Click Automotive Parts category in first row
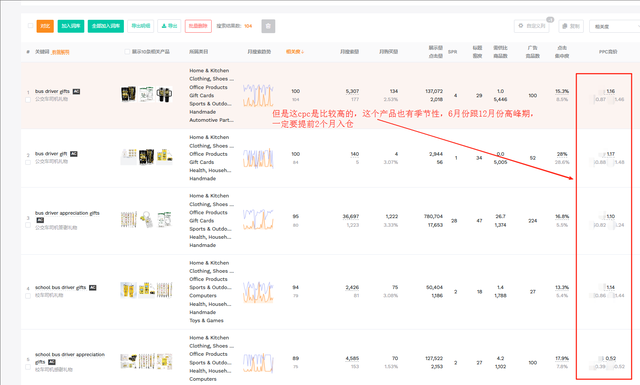 coord(211,120)
